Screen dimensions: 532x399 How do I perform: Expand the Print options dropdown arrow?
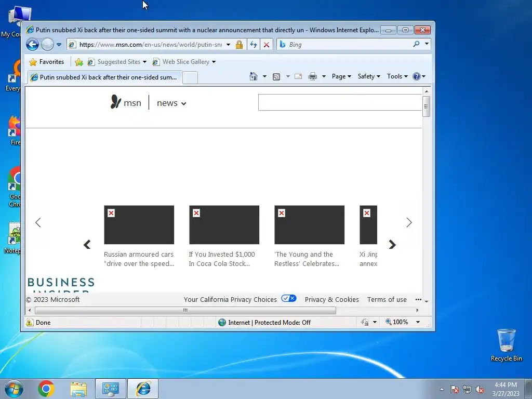[x=324, y=76]
